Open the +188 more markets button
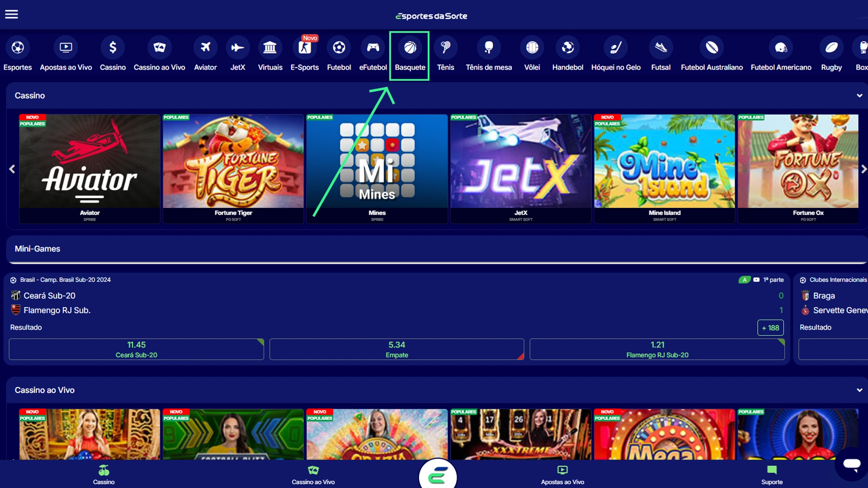This screenshot has width=868, height=488. click(770, 328)
